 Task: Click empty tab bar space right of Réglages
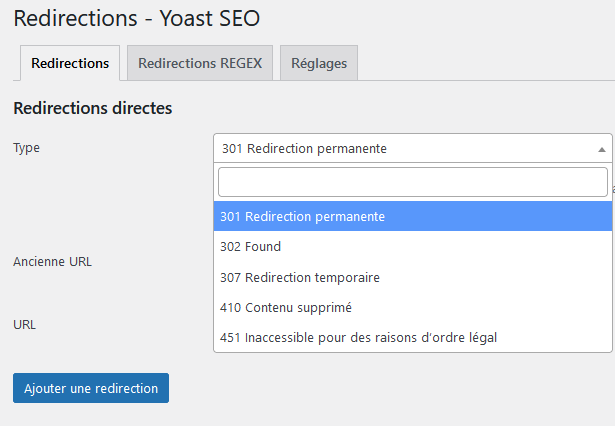[480, 63]
